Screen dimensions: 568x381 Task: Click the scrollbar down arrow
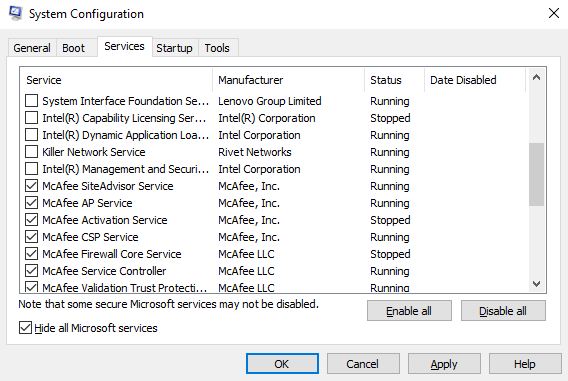click(x=536, y=284)
